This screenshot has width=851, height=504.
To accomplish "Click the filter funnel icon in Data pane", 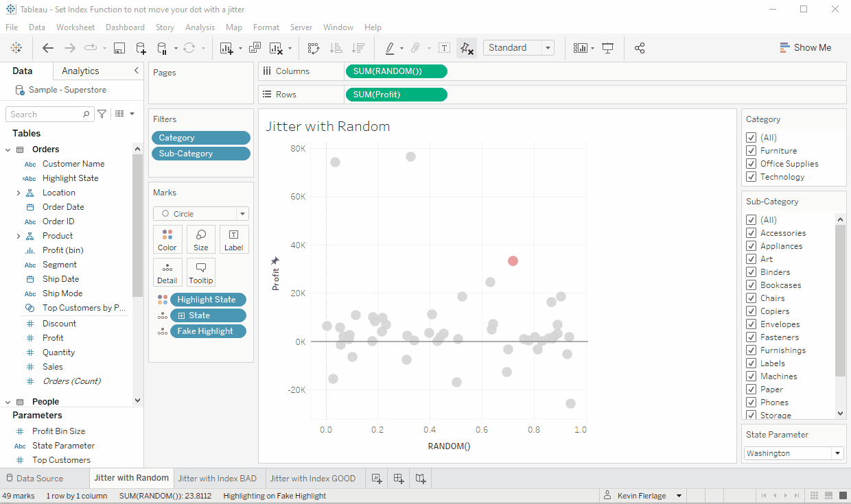I will tap(102, 114).
